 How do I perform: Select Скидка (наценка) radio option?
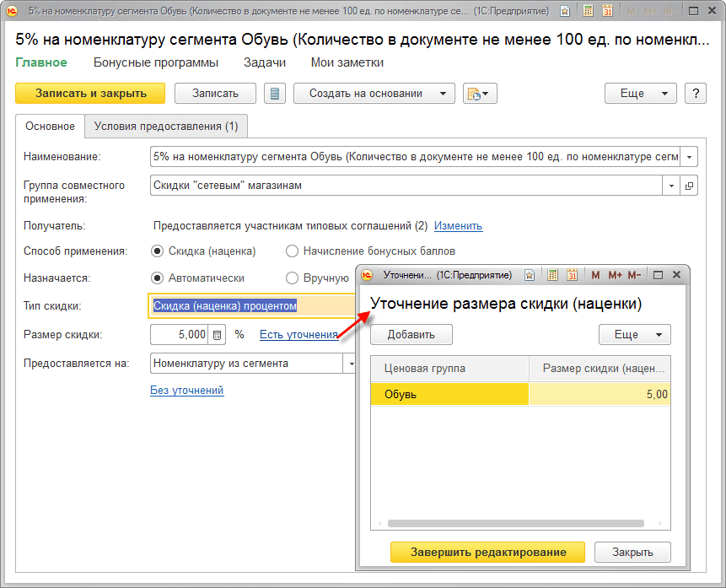(x=158, y=251)
